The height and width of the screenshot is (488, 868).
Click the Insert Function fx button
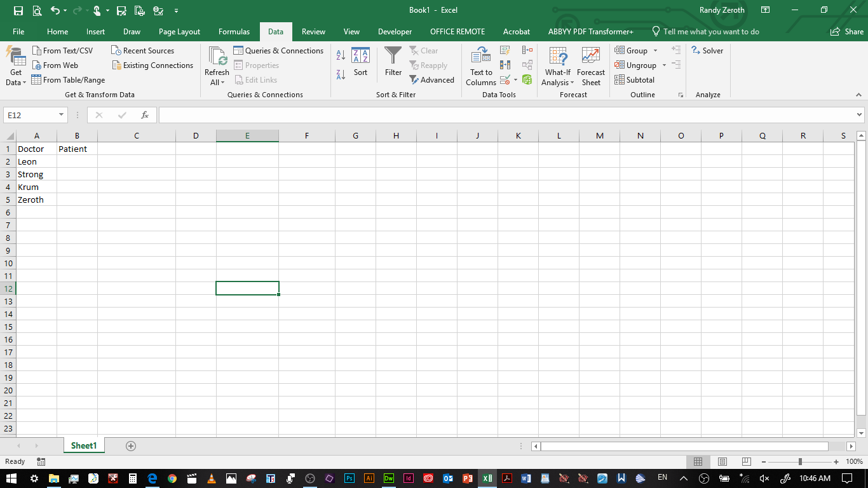click(145, 115)
